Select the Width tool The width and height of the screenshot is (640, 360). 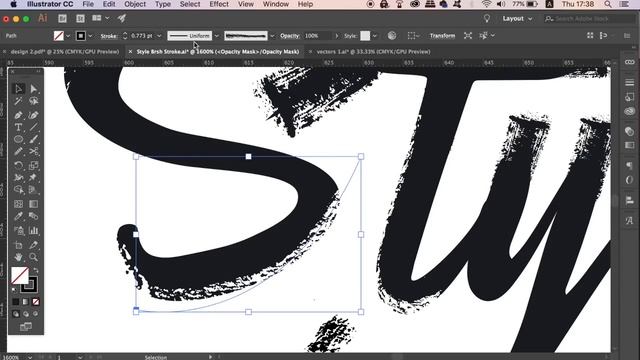(x=18, y=178)
